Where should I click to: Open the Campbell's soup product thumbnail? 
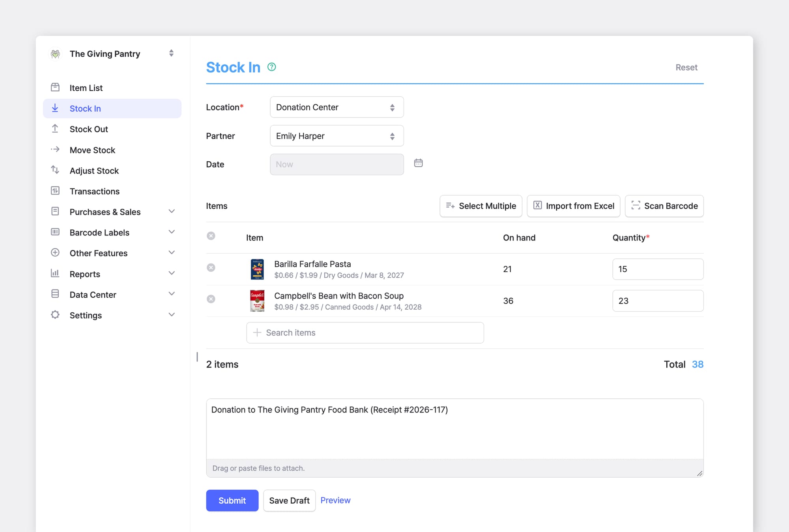pos(257,301)
